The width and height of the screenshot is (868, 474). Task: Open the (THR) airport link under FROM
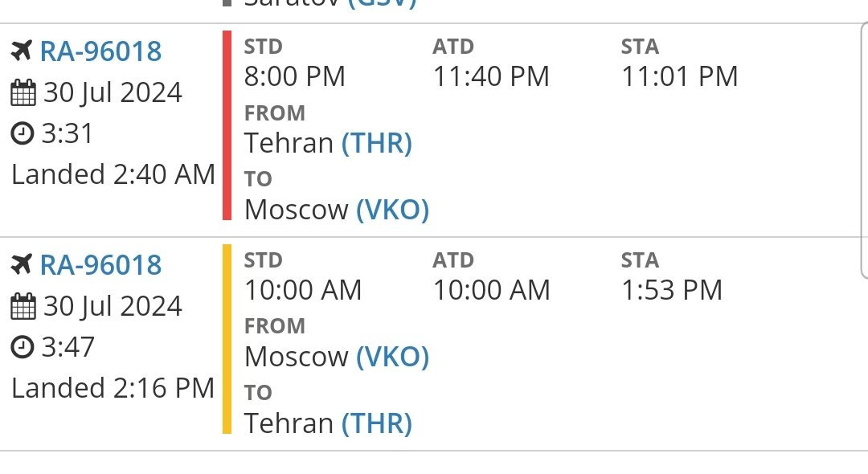click(377, 143)
